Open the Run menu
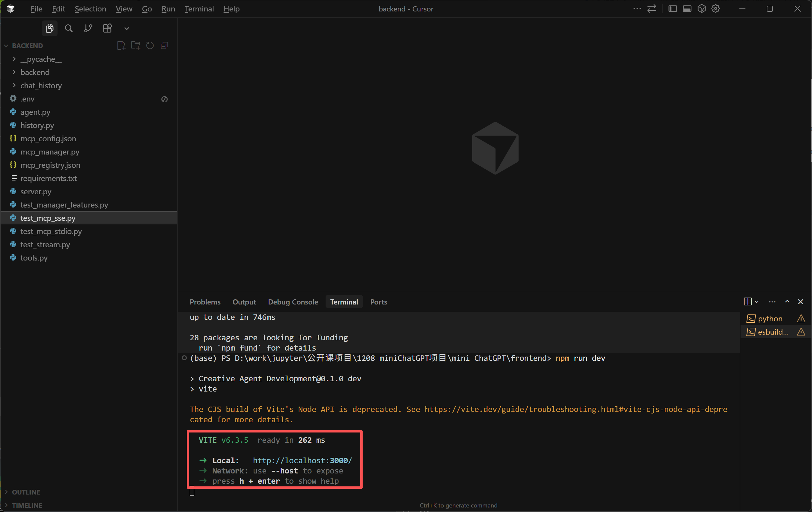This screenshot has height=512, width=812. click(168, 9)
